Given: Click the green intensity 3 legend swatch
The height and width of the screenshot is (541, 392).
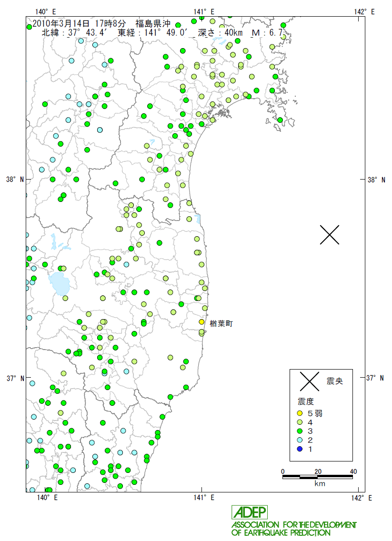Looking at the screenshot, I should [300, 431].
